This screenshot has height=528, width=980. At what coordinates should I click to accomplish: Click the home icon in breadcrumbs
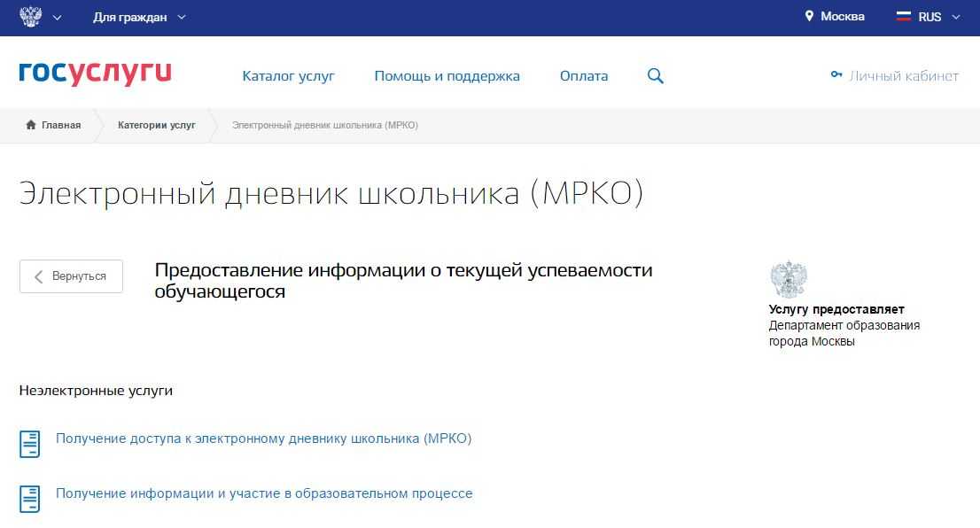(31, 125)
